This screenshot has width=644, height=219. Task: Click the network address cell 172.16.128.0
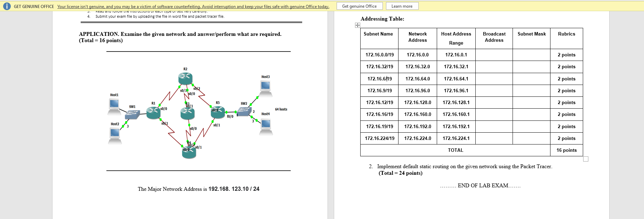click(418, 103)
